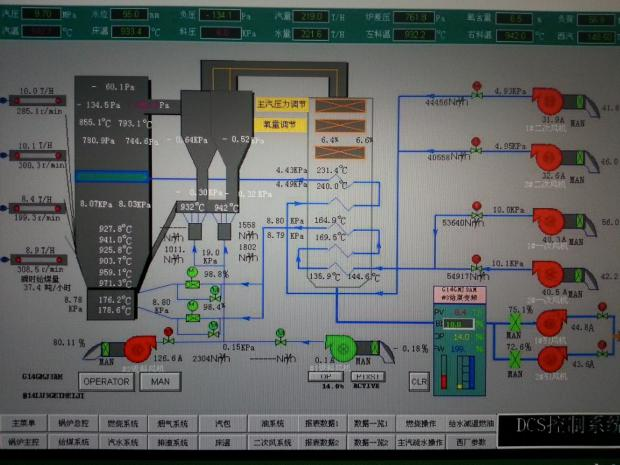The image size is (620, 465).
Task: Open 报表数据1
Action: [322, 423]
